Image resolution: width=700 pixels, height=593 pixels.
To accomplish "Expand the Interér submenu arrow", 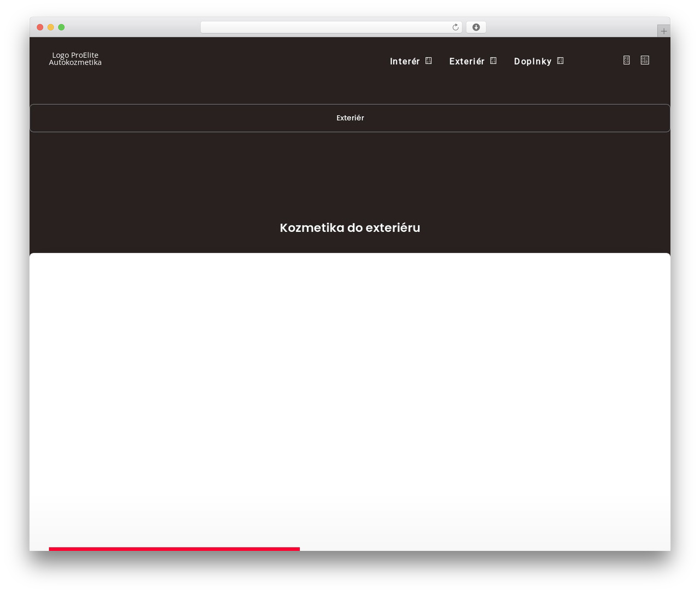I will click(x=429, y=61).
